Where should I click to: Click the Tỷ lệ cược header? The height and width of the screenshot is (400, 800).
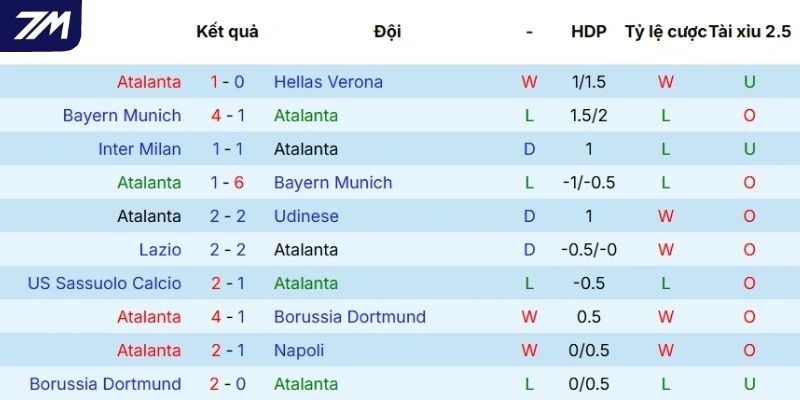[x=665, y=31]
